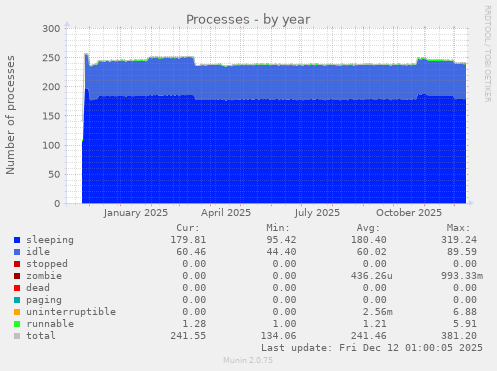Screen dimensions: 497x371
Task: Click the 100 y-axis tick label
Action: tap(51, 145)
